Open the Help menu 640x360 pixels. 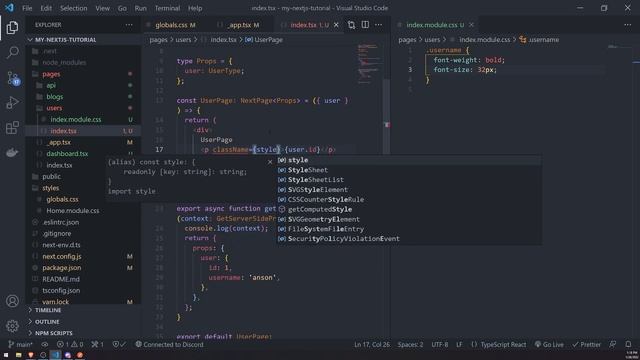(x=195, y=8)
